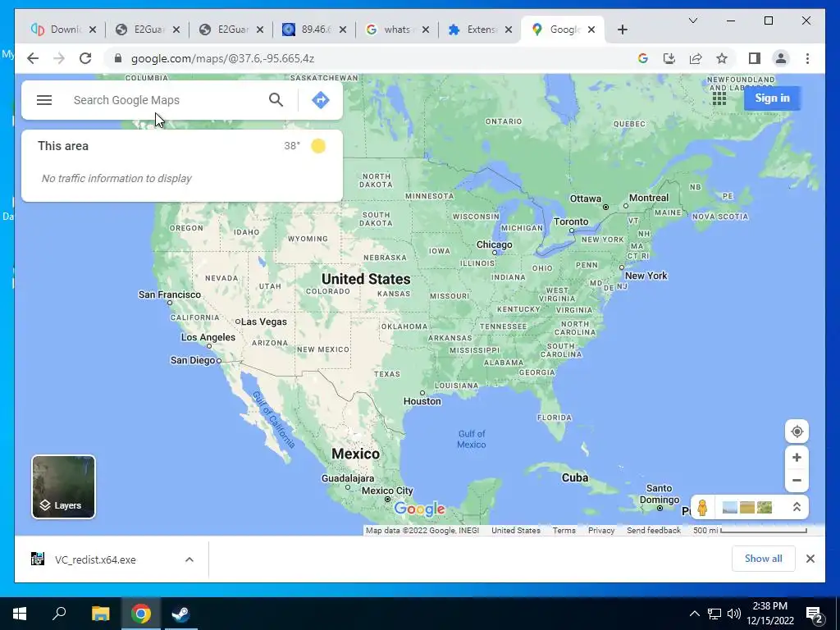Click the network icon in system tray

click(x=714, y=614)
